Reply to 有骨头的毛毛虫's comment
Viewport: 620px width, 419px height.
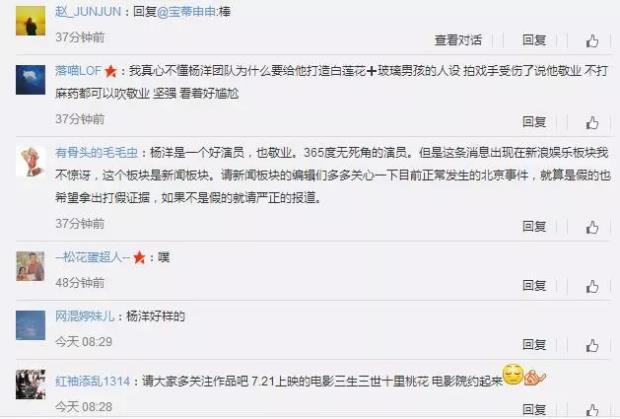coord(534,226)
